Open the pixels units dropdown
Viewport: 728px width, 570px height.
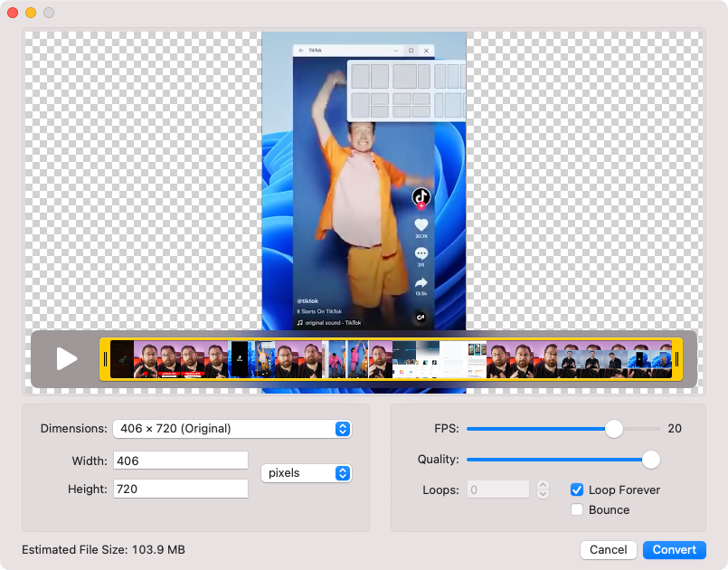click(x=306, y=472)
